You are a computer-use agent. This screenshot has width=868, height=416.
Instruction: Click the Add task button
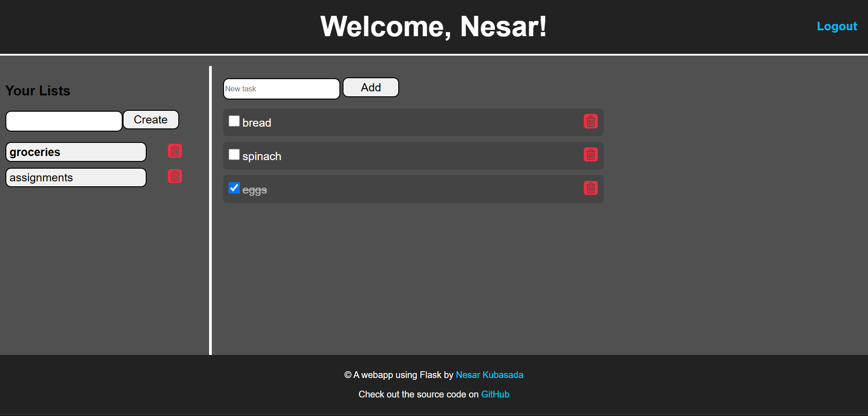tap(371, 87)
